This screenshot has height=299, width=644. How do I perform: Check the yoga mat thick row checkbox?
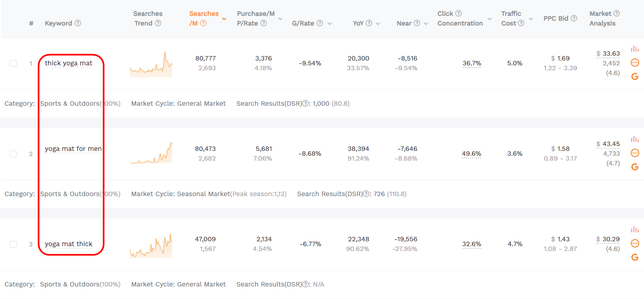click(13, 244)
